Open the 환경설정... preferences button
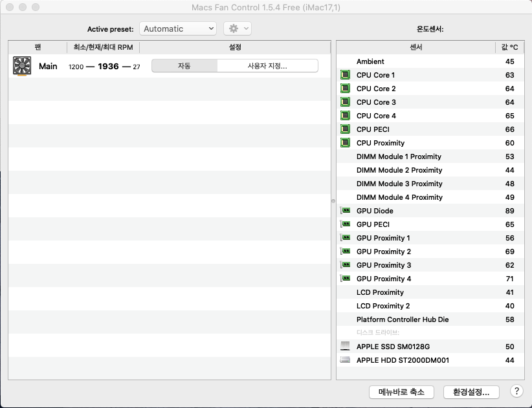Screen dimensions: 532x408 [x=471, y=392]
